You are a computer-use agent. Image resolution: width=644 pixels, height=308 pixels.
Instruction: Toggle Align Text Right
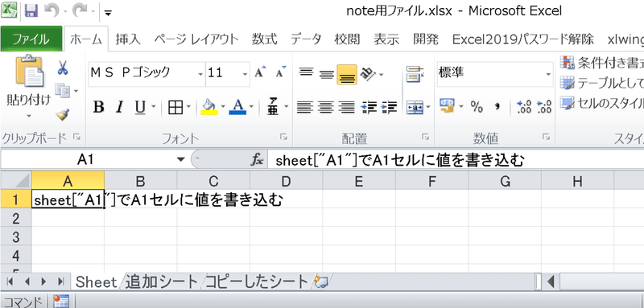click(348, 108)
